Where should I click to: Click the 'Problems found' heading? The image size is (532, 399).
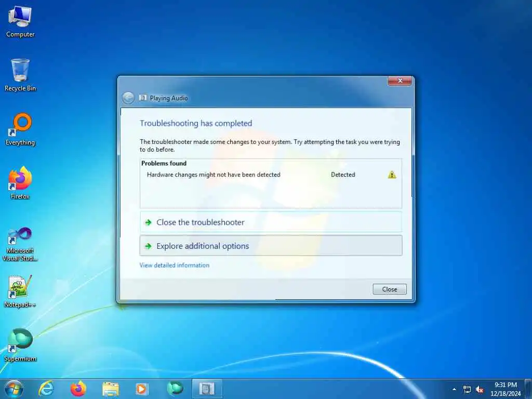point(164,163)
